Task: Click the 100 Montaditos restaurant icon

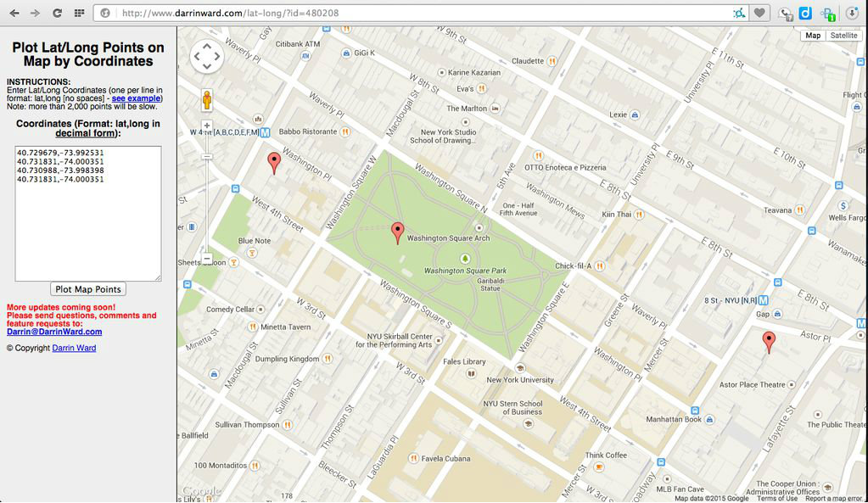Action: tap(255, 466)
